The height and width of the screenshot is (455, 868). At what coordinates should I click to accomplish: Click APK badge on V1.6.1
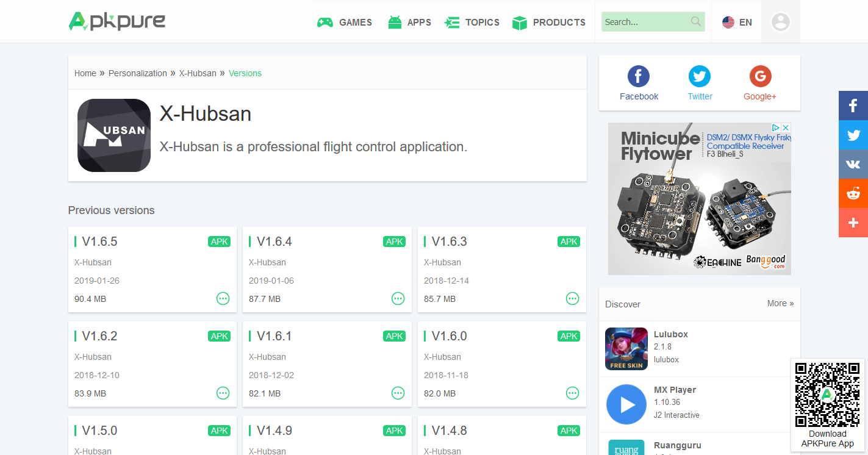[x=394, y=336]
